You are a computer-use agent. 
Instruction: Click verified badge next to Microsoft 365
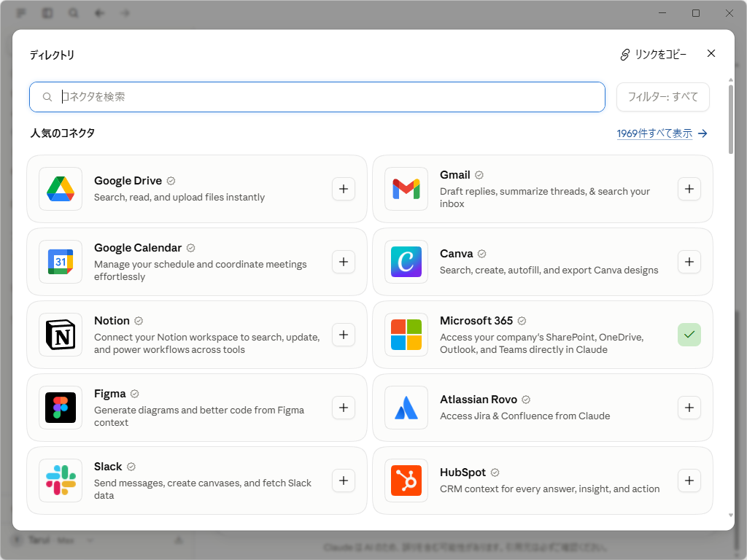tap(522, 321)
